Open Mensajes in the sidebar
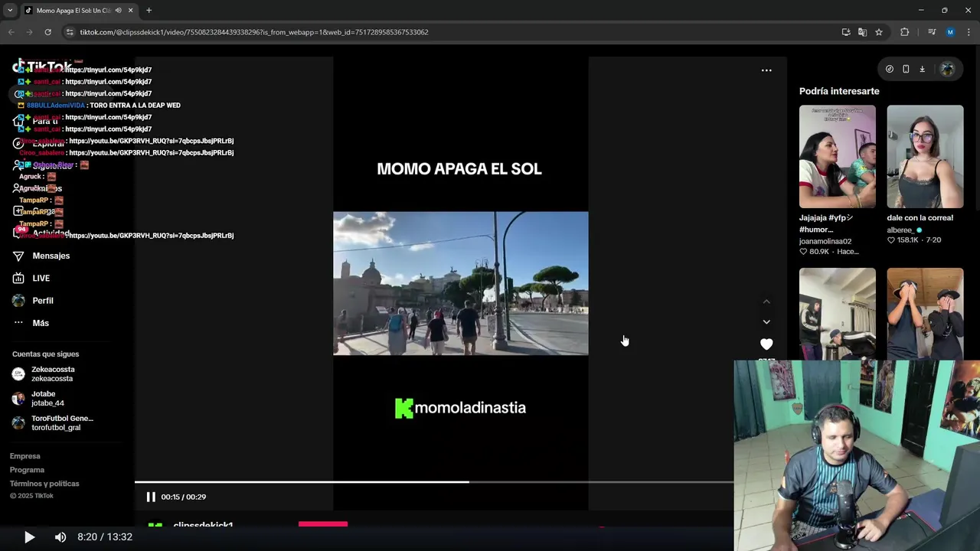This screenshot has width=980, height=551. pos(51,256)
